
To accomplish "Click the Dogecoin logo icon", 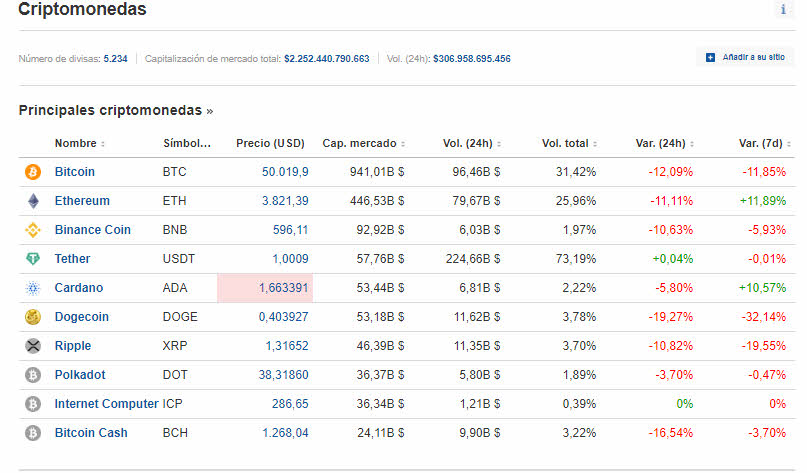I will [x=33, y=317].
